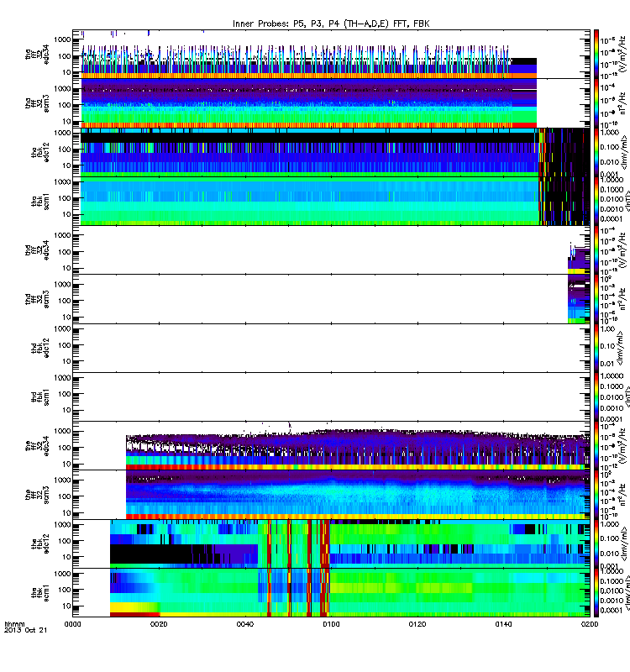Click the '10' y-axis tick of thd fff scm3 panel

tap(66, 318)
